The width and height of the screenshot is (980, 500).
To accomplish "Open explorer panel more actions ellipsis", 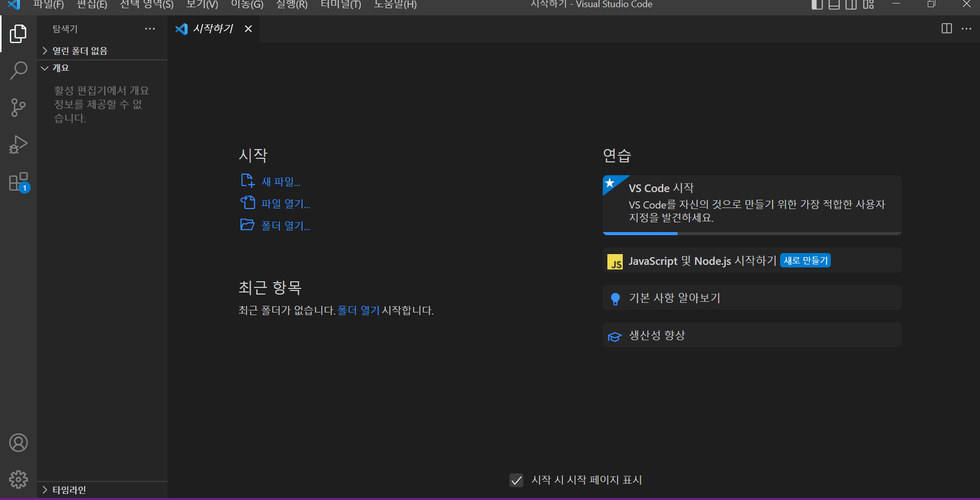I will click(150, 29).
